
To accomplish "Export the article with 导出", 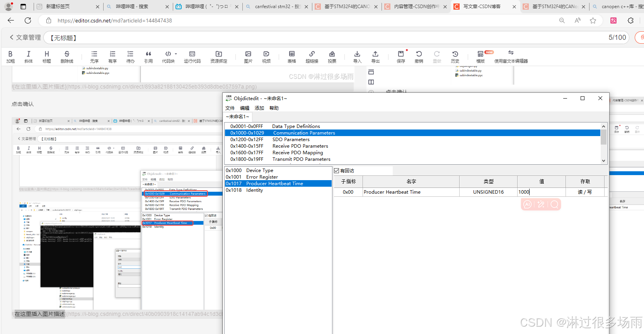I will 375,56.
